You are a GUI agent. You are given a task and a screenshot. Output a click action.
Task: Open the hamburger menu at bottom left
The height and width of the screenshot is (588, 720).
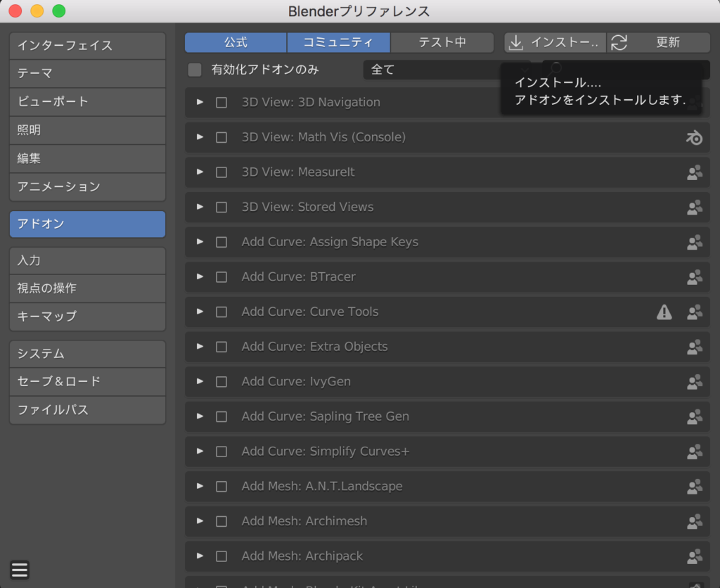tap(20, 569)
